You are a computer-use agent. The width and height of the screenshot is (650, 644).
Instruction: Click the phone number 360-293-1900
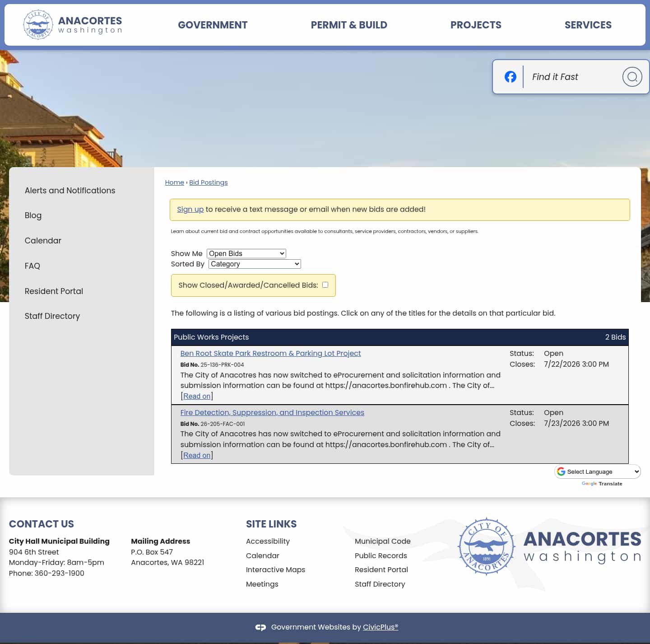[59, 573]
